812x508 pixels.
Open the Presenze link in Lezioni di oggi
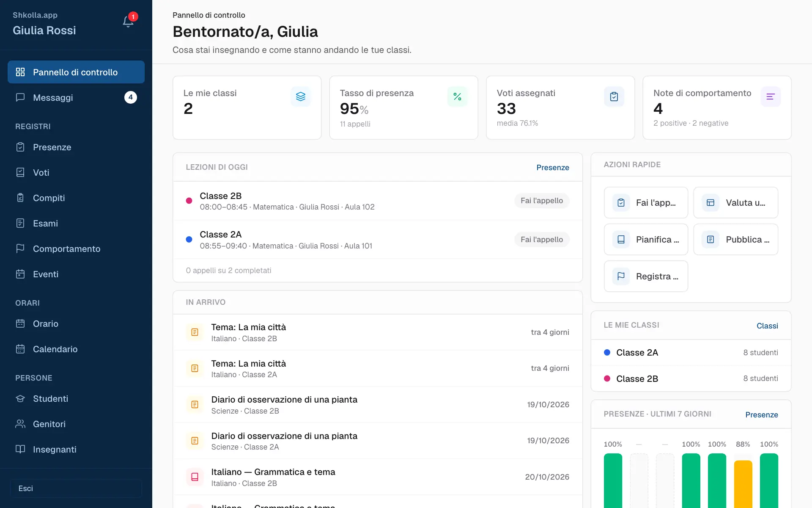pyautogui.click(x=553, y=168)
